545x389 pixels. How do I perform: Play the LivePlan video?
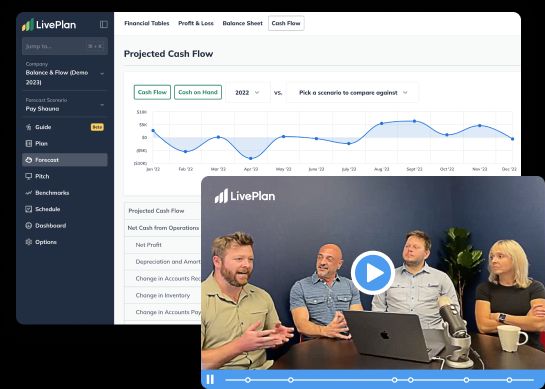pos(373,273)
